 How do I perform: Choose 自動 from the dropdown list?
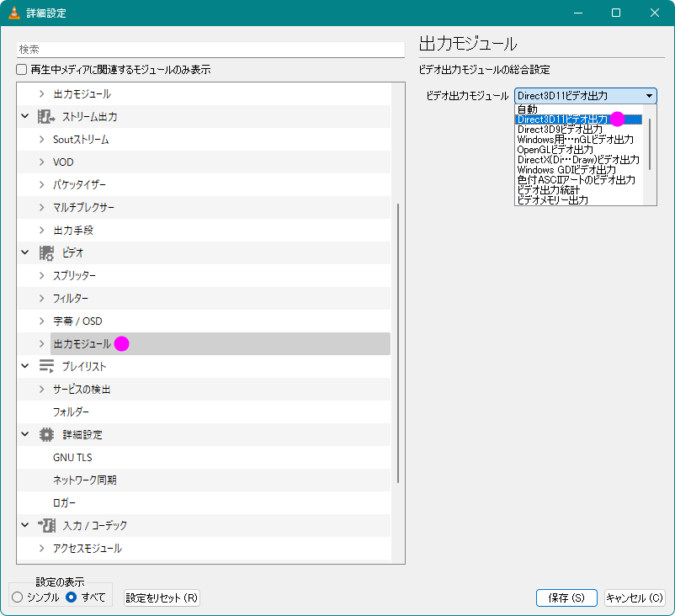coord(578,109)
